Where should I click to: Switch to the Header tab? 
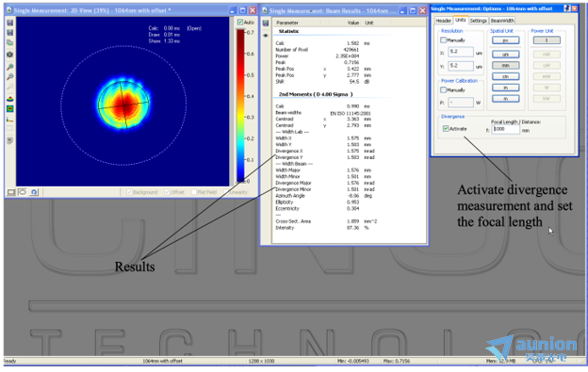(x=443, y=20)
